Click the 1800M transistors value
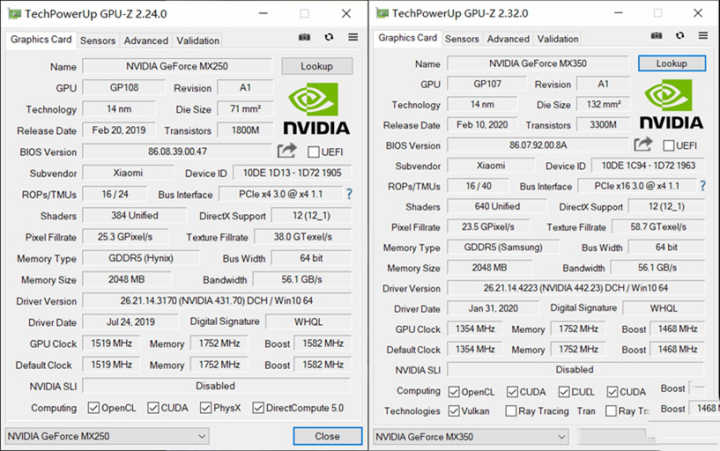The height and width of the screenshot is (451, 720). point(245,130)
